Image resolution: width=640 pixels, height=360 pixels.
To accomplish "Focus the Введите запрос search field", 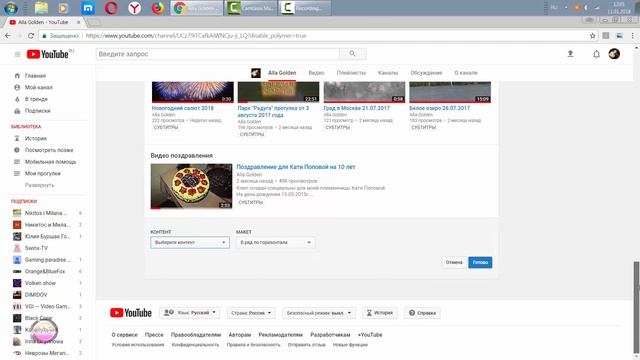I will click(218, 54).
